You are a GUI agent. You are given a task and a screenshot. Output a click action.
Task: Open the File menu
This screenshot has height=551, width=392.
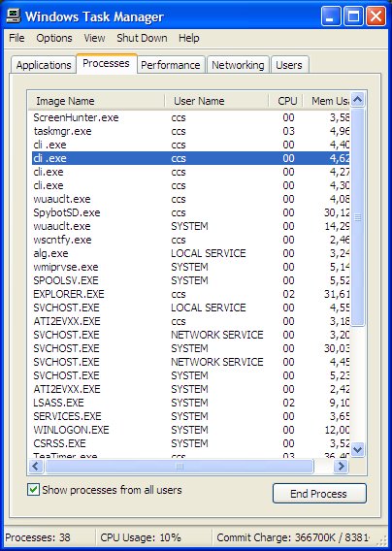coord(16,38)
